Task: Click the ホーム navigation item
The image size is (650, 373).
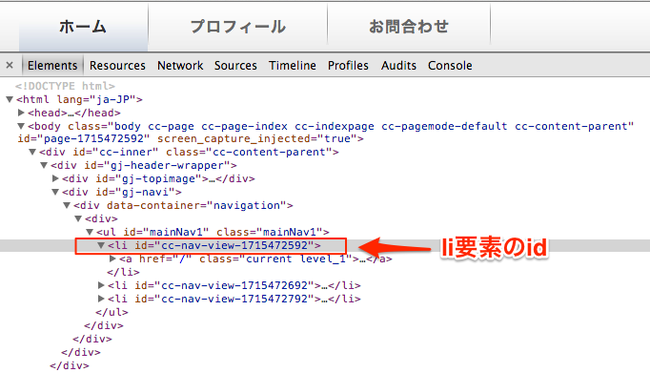Action: point(83,27)
